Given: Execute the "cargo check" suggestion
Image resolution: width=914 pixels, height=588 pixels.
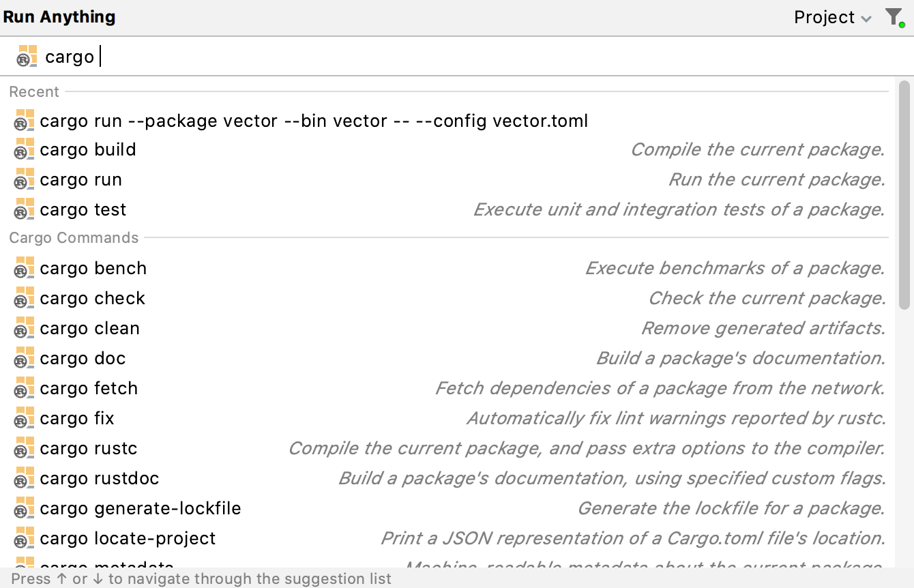Looking at the screenshot, I should click(92, 298).
